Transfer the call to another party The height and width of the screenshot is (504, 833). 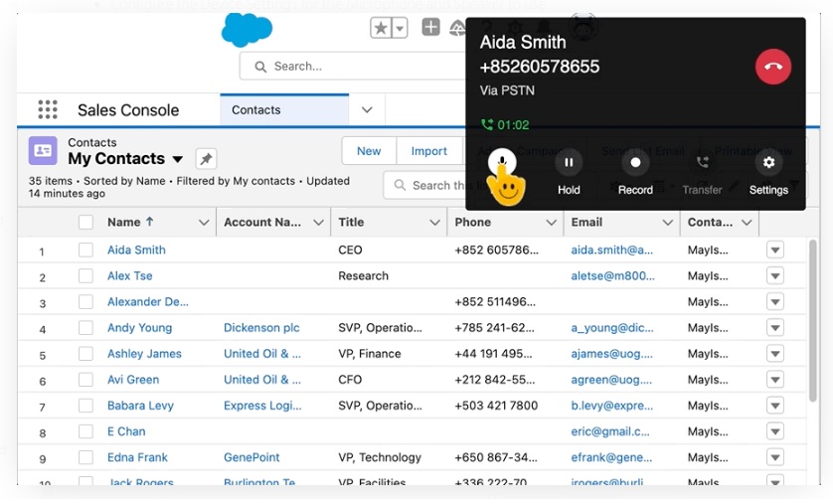coord(702,162)
